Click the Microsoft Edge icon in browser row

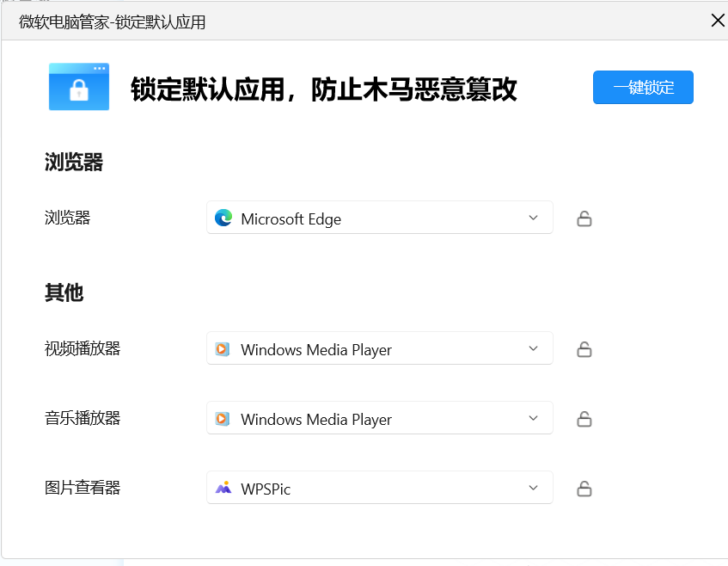click(223, 218)
